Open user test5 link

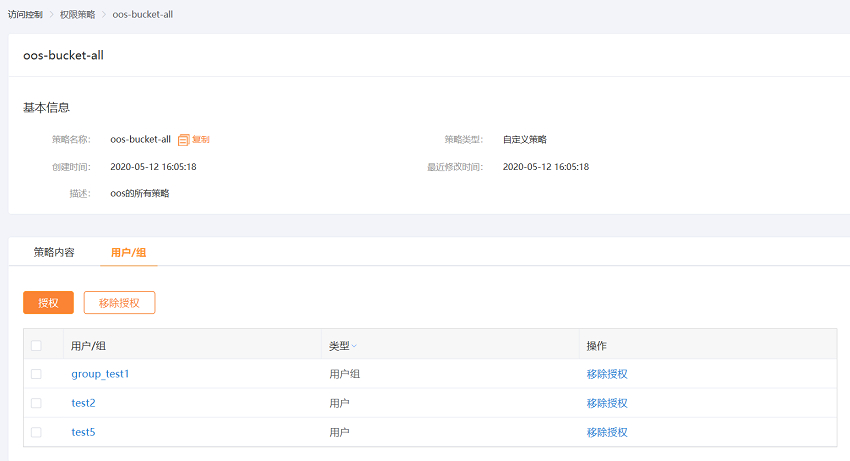point(83,432)
